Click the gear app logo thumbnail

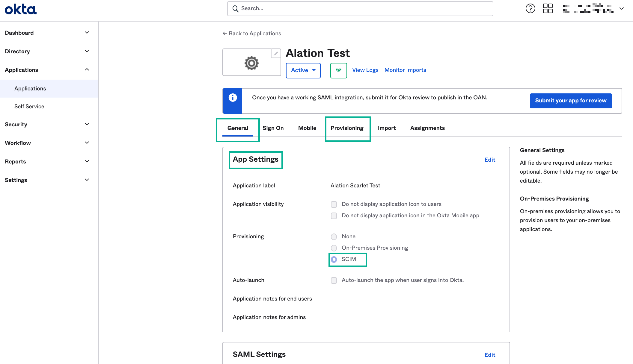251,63
